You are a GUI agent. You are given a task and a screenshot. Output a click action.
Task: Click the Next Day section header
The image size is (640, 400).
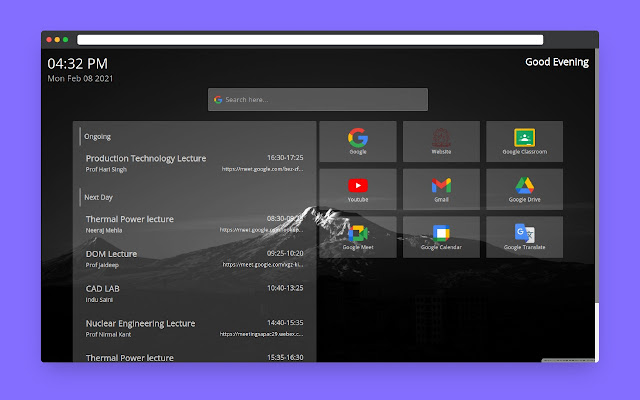click(x=98, y=197)
